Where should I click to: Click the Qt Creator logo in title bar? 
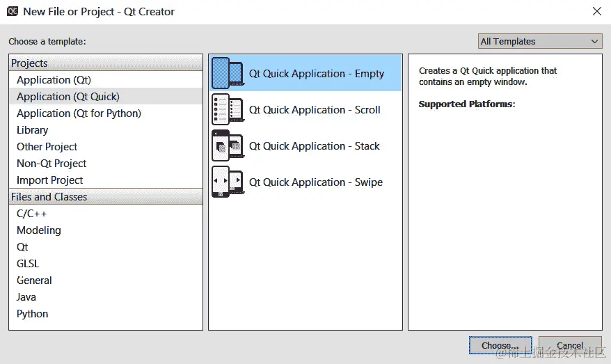click(x=13, y=11)
